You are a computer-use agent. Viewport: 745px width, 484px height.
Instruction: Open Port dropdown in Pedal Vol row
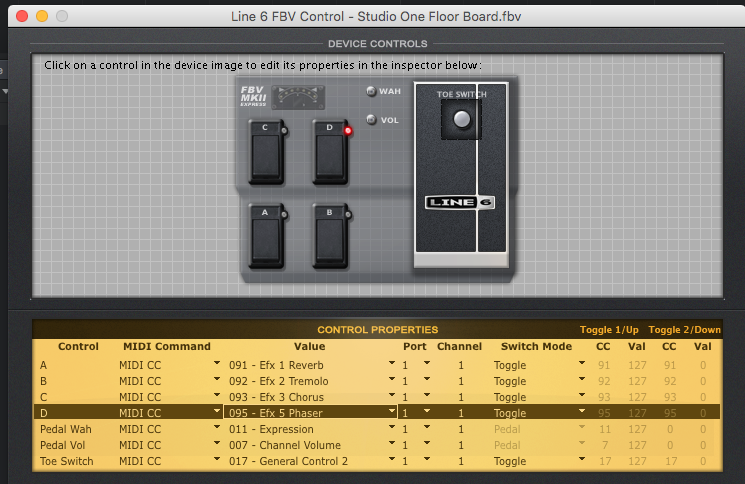coord(427,443)
